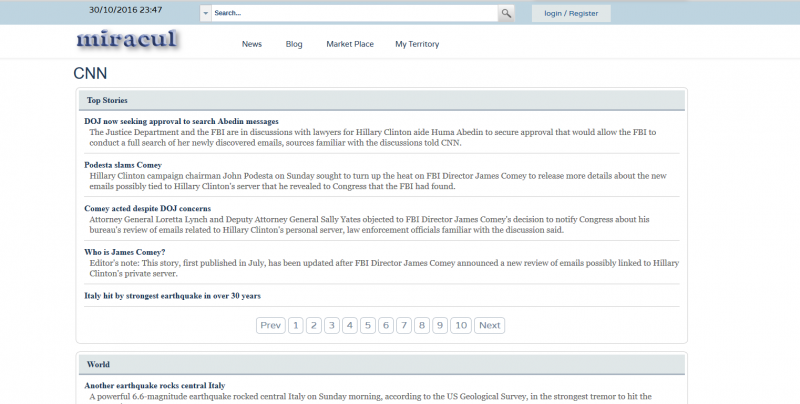Open My Territory menu item

[x=417, y=44]
